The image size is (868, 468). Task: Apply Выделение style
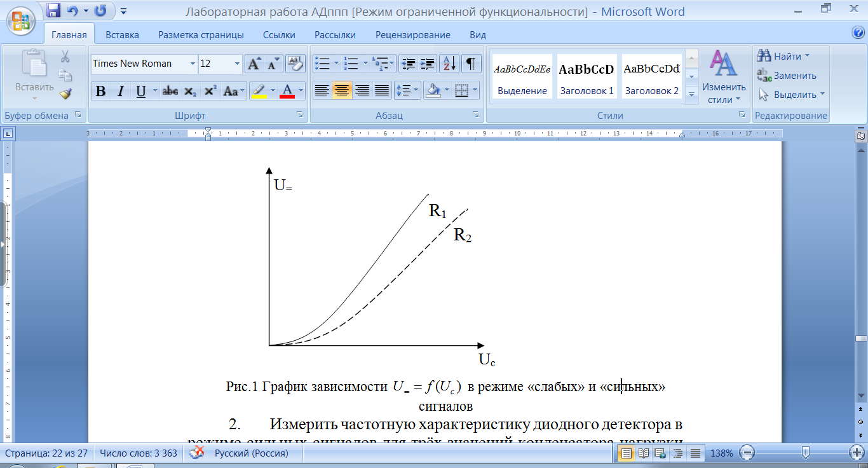[522, 76]
